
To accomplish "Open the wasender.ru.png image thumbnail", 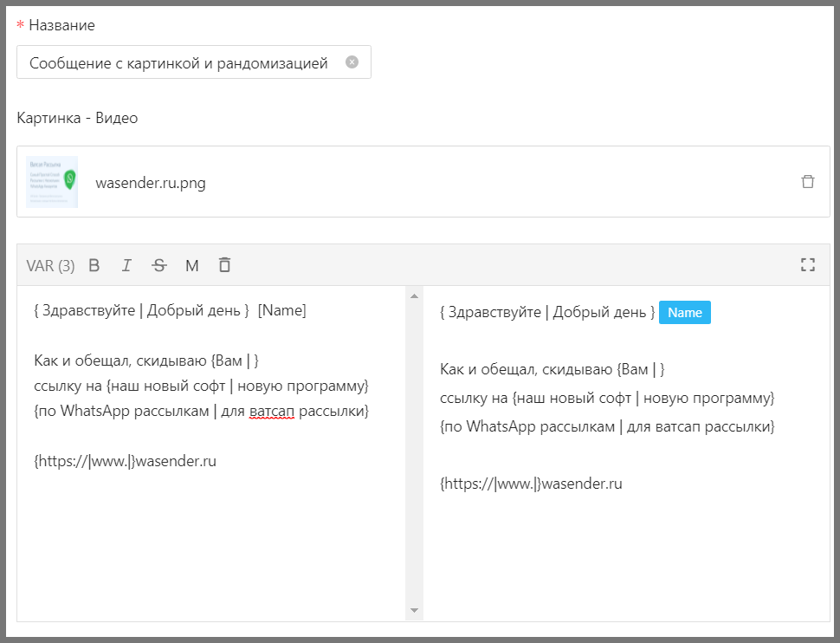I will (x=52, y=182).
